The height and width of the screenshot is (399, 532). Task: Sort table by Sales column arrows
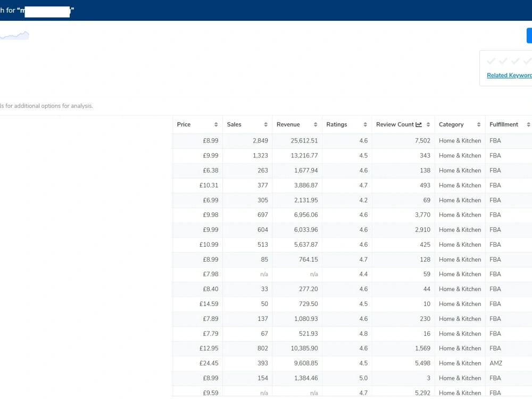[x=265, y=124]
